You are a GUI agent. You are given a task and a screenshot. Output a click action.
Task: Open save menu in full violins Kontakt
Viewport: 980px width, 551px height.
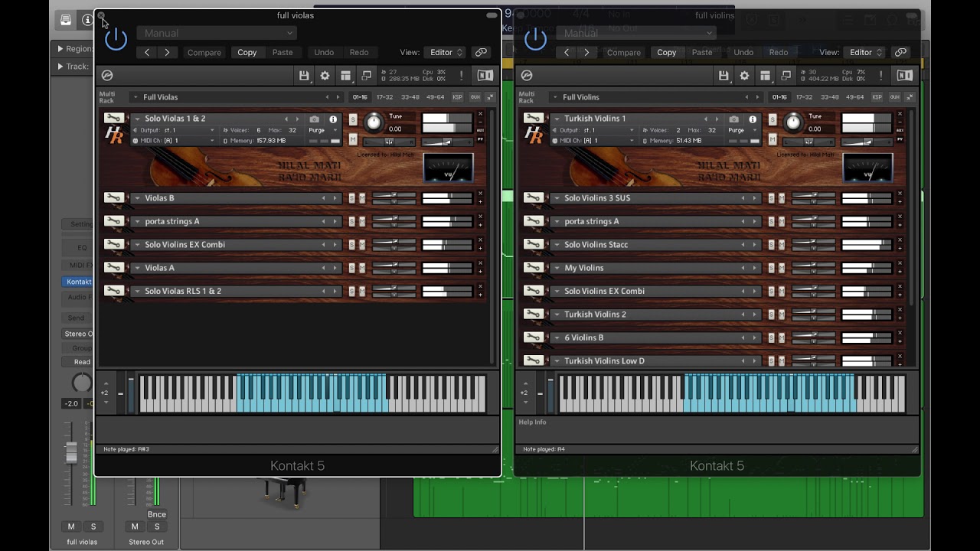click(x=724, y=76)
